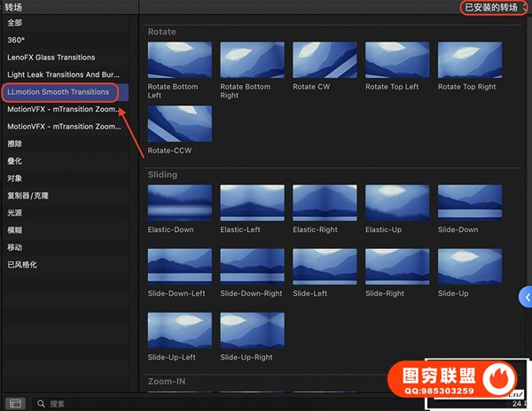532x411 pixels.
Task: Pick the Rotate Bottom Left transition
Action: tap(180, 60)
